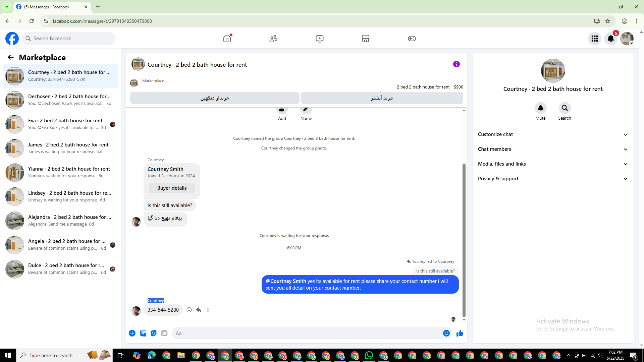
Task: Go back using the Marketplace back arrow
Action: point(11,58)
